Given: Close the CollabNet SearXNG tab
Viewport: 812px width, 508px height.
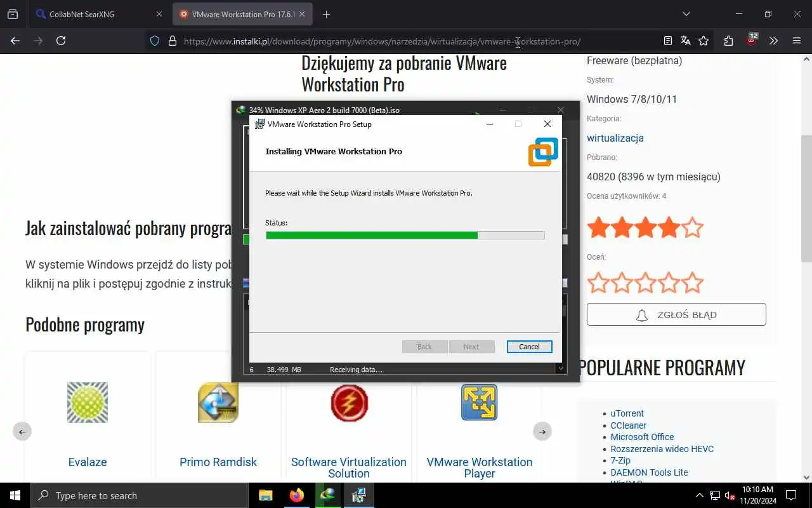Looking at the screenshot, I should point(159,14).
